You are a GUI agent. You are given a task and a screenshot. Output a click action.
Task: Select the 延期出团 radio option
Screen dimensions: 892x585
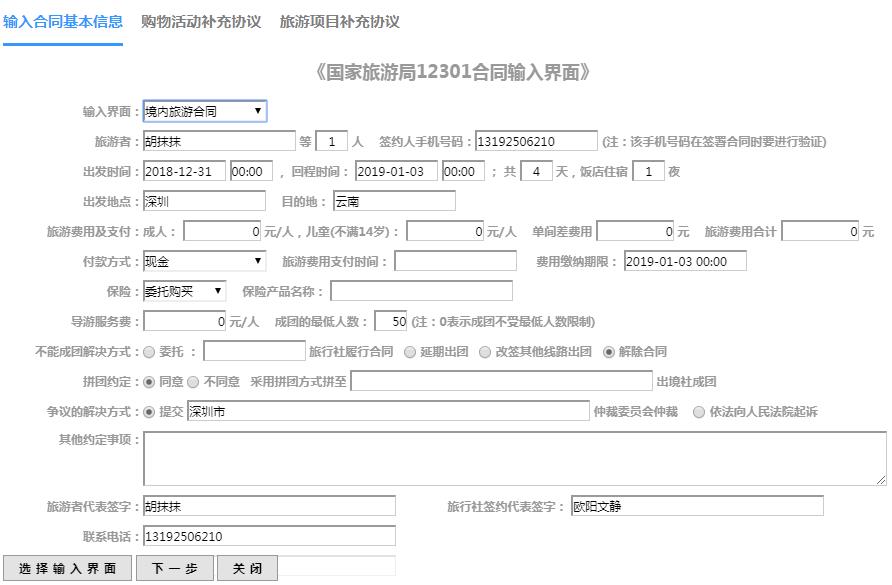410,352
